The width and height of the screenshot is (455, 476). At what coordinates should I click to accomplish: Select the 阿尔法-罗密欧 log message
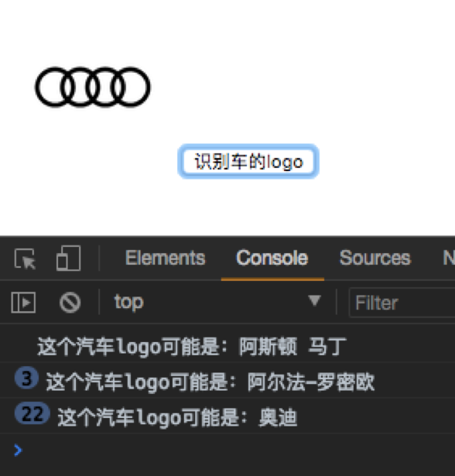click(x=210, y=382)
